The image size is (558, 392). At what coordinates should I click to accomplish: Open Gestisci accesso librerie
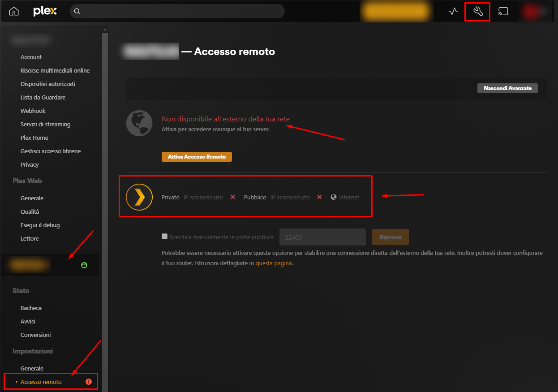pyautogui.click(x=51, y=151)
